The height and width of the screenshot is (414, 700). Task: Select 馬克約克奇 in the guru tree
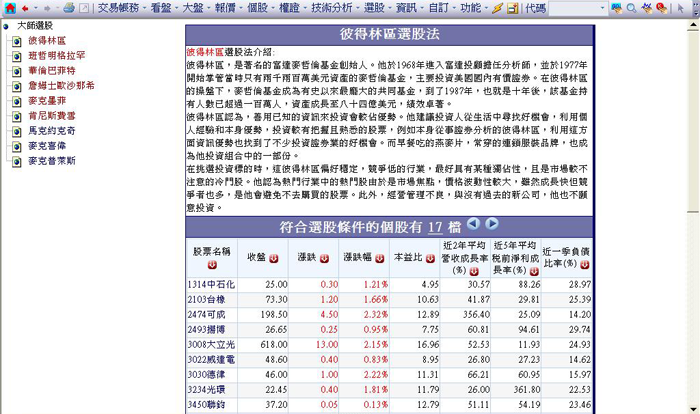52,131
